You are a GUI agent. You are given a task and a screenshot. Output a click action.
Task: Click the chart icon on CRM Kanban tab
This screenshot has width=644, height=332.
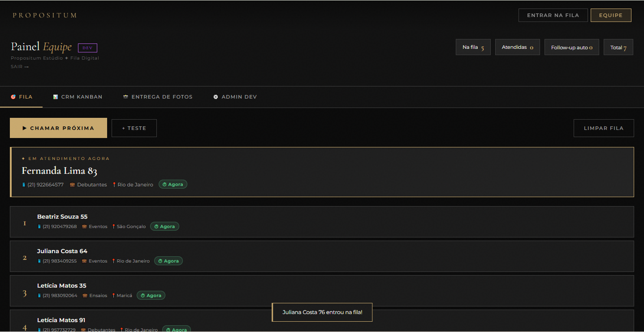(x=56, y=97)
